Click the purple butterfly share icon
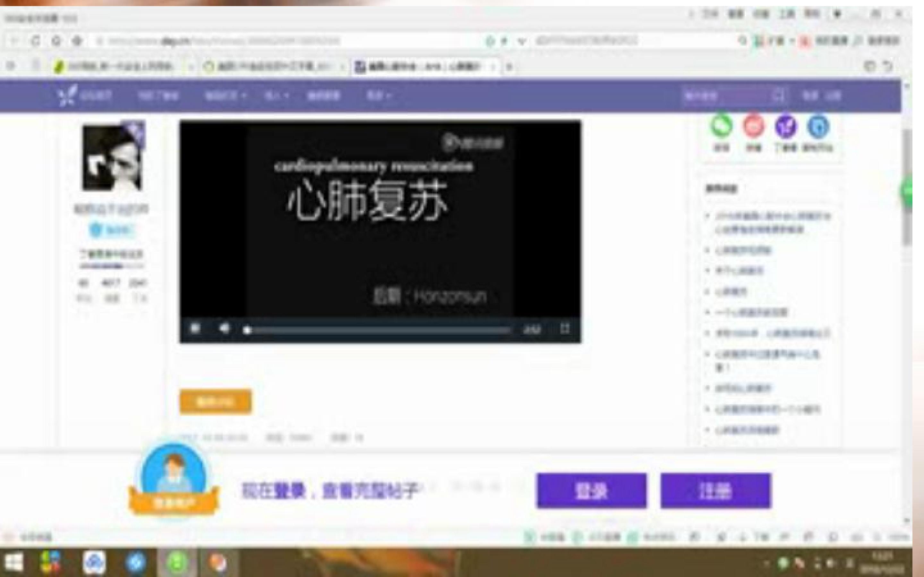 pyautogui.click(x=786, y=127)
